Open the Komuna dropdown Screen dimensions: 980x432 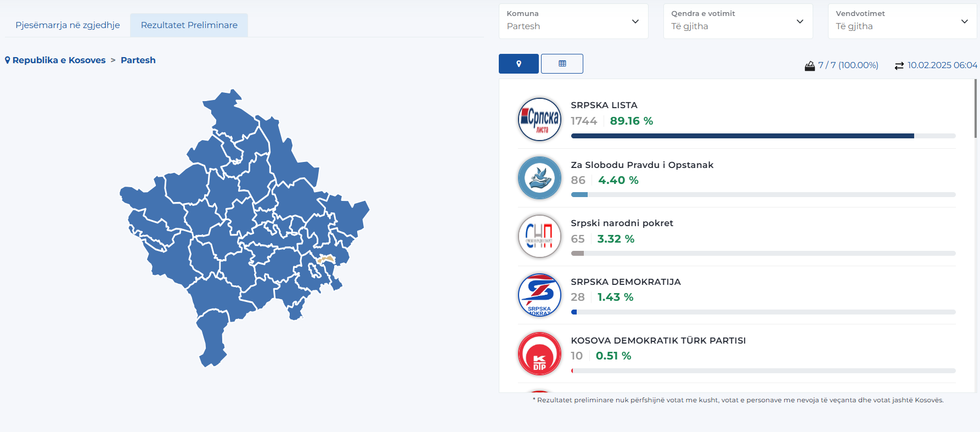tap(574, 20)
